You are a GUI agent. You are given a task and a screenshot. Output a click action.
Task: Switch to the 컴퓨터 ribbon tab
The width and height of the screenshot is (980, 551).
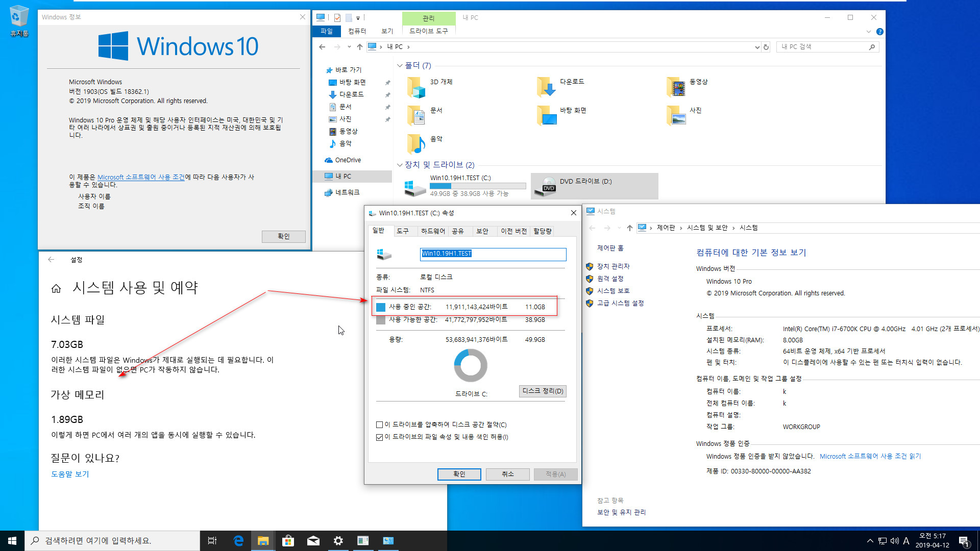coord(357,31)
